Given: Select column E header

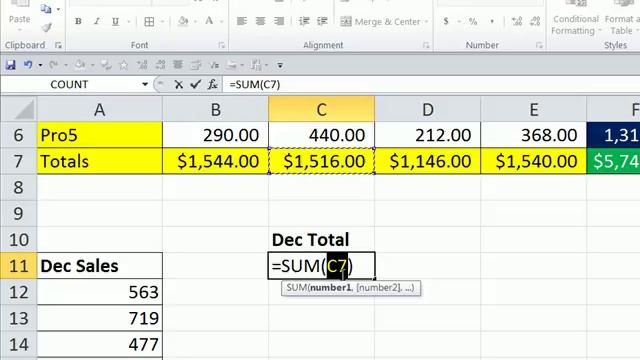Looking at the screenshot, I should (x=534, y=109).
